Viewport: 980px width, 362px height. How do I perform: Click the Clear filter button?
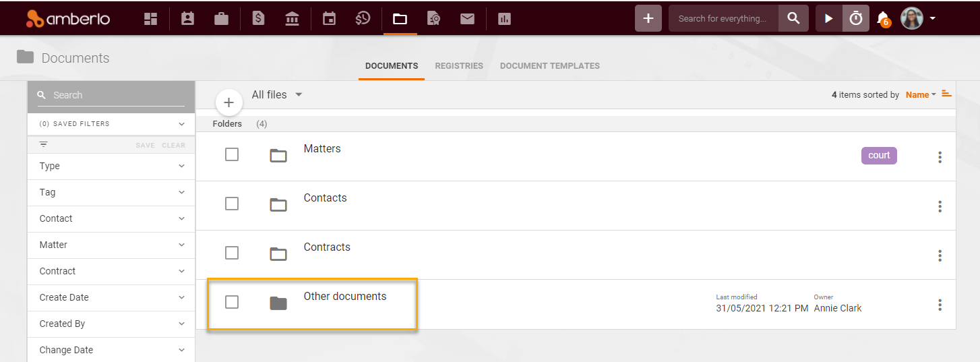pyautogui.click(x=173, y=145)
